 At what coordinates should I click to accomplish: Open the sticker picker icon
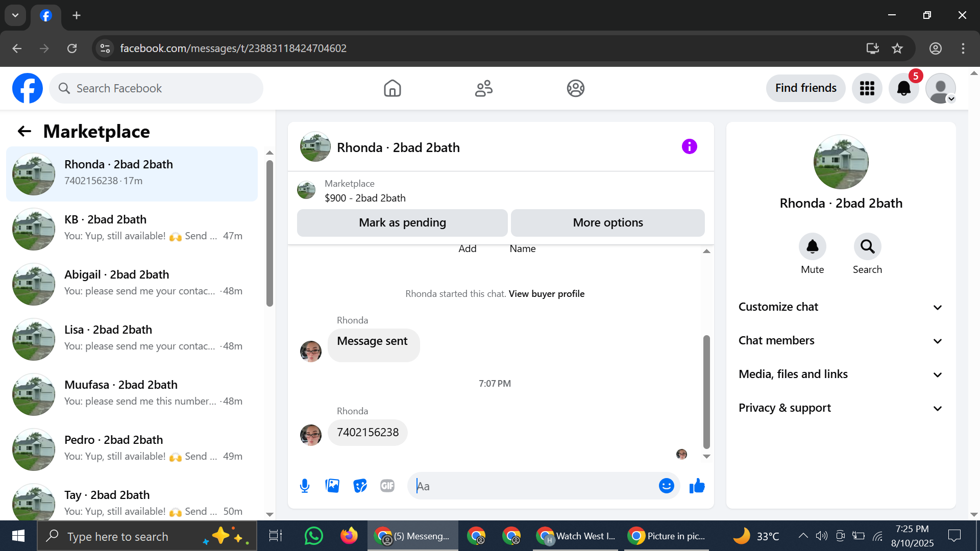(x=360, y=486)
